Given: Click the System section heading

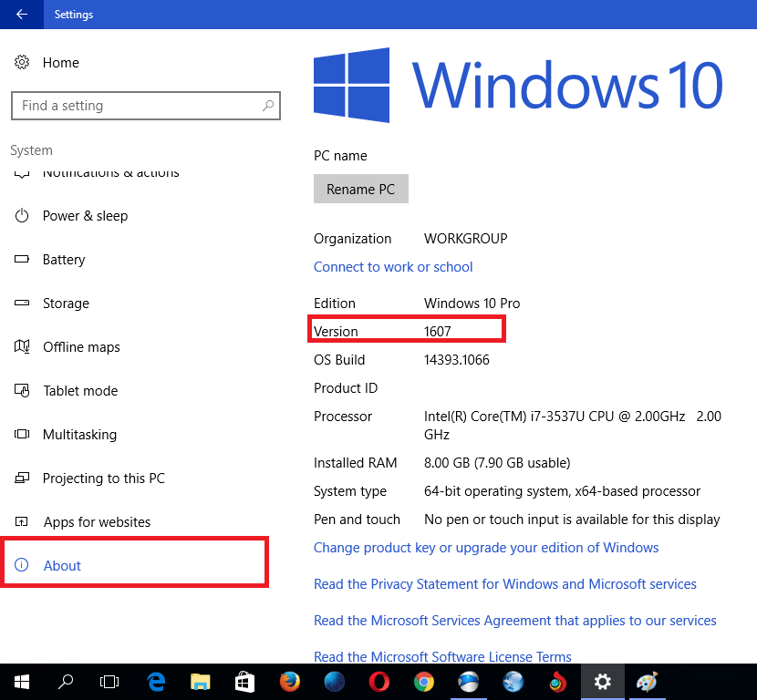Looking at the screenshot, I should (x=31, y=150).
